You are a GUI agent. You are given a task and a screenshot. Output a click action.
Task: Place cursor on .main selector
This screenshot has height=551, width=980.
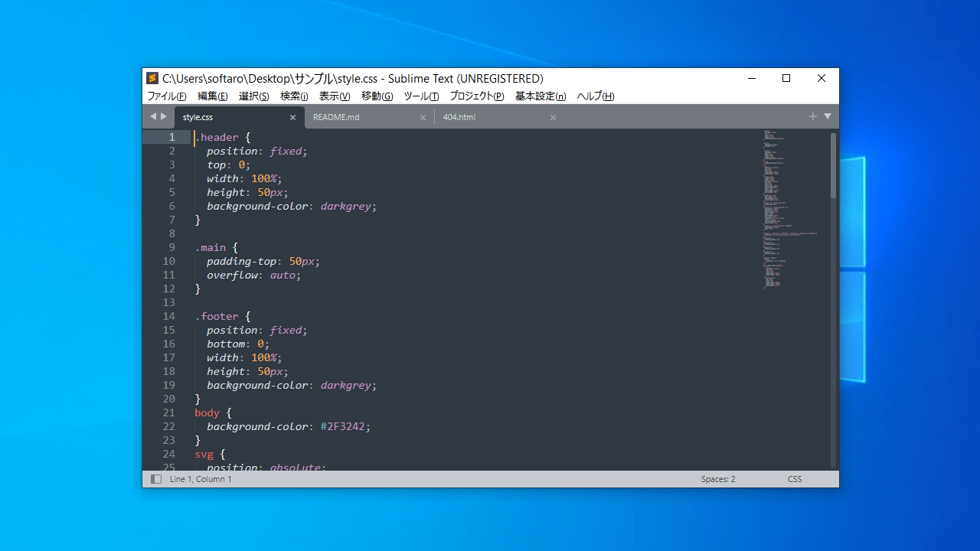[211, 247]
